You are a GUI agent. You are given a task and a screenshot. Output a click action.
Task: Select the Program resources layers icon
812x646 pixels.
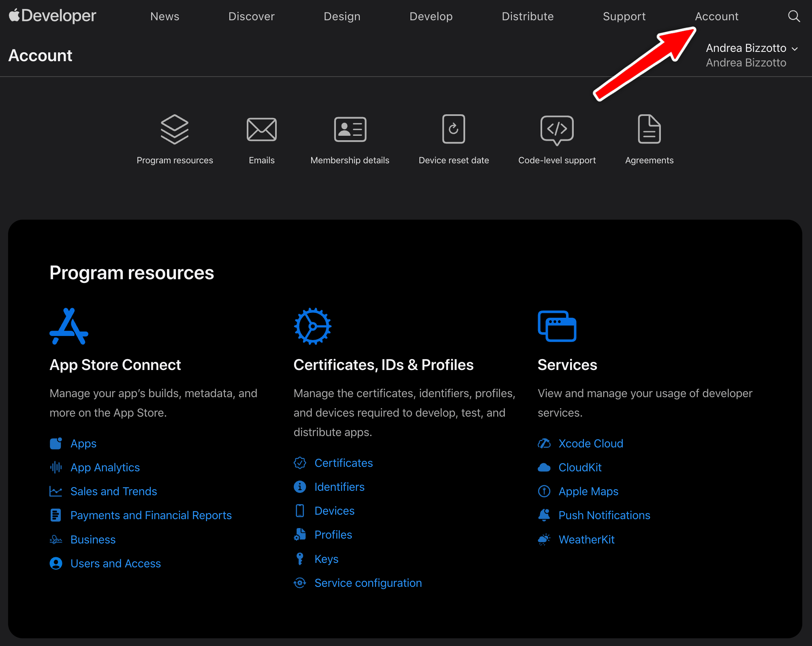pos(175,129)
